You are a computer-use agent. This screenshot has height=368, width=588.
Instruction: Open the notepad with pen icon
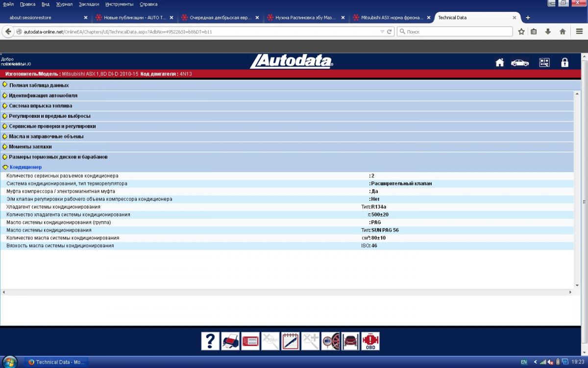click(291, 341)
